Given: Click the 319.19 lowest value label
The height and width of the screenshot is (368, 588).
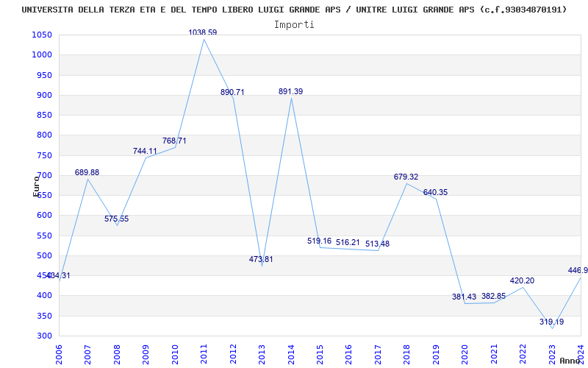Looking at the screenshot, I should click(x=552, y=322).
